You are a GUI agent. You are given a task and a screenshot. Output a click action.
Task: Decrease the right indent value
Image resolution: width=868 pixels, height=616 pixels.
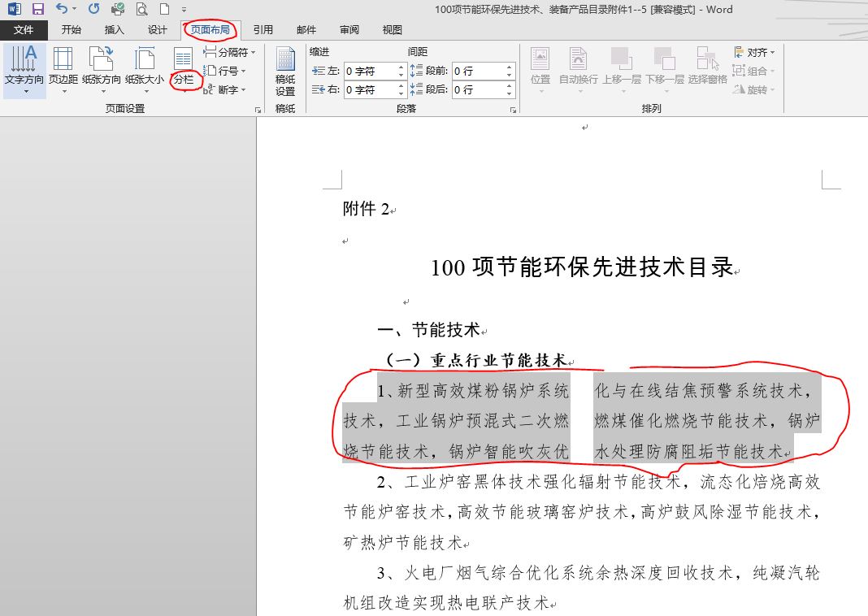tap(401, 93)
